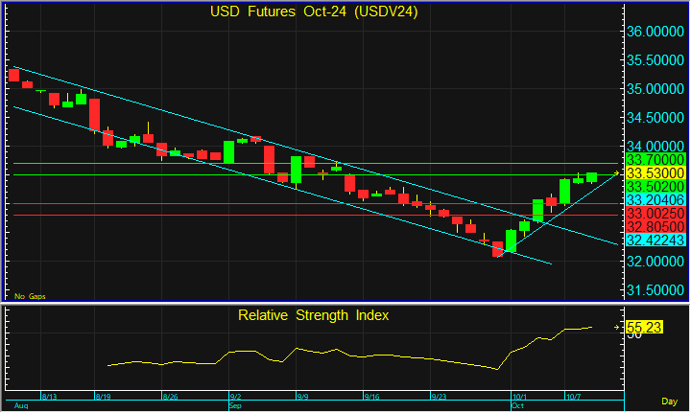Click the 9/2 date on time axis
Viewport: 691px width, 413px height.
[237, 396]
